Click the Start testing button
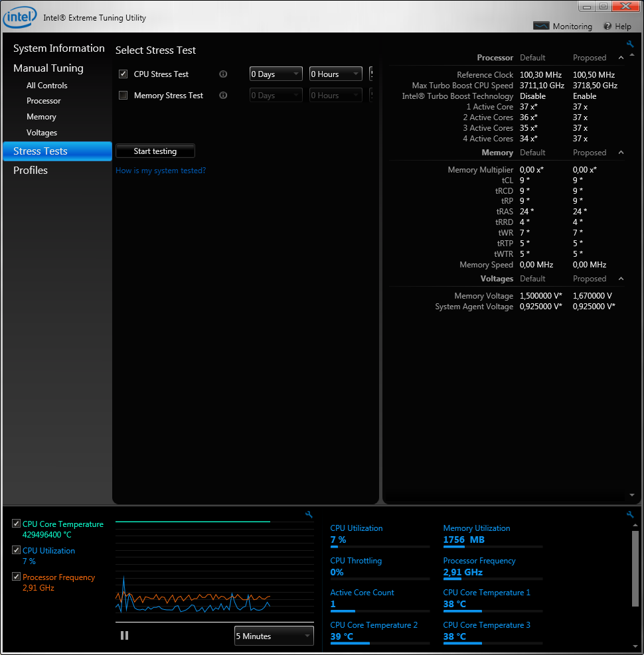The width and height of the screenshot is (644, 655). pyautogui.click(x=155, y=151)
